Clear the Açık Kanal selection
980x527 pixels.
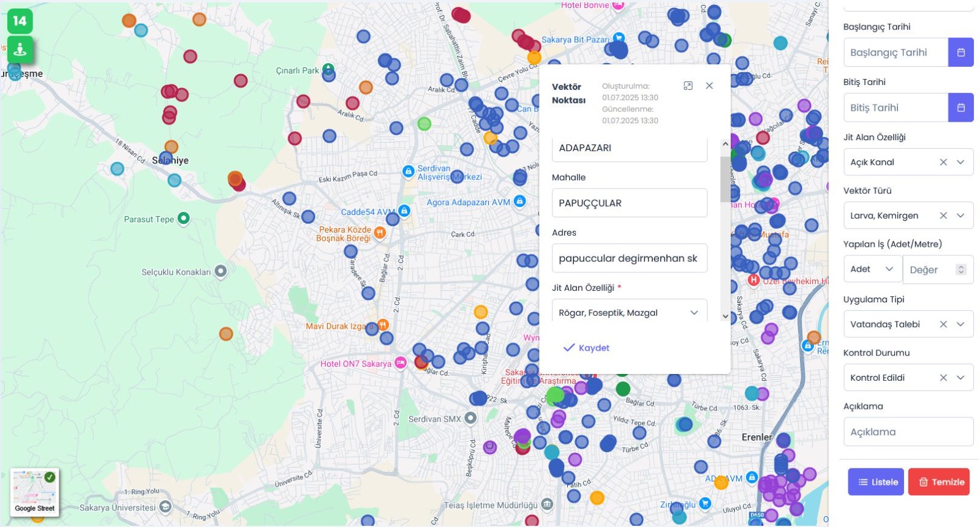tap(943, 162)
